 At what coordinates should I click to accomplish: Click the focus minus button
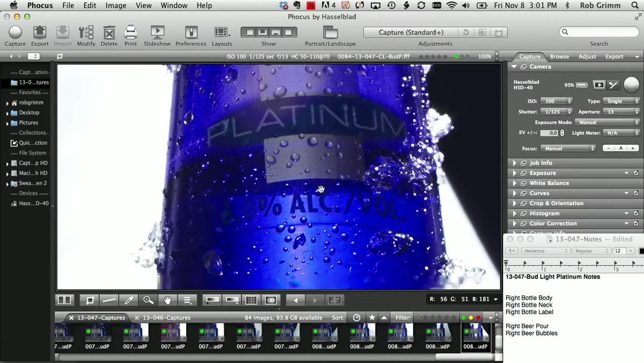609,148
